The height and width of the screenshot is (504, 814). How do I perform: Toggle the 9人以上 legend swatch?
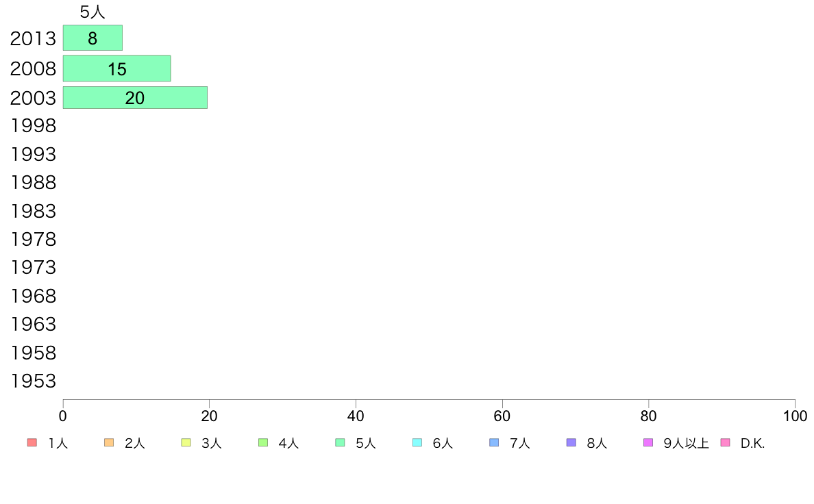click(x=648, y=443)
